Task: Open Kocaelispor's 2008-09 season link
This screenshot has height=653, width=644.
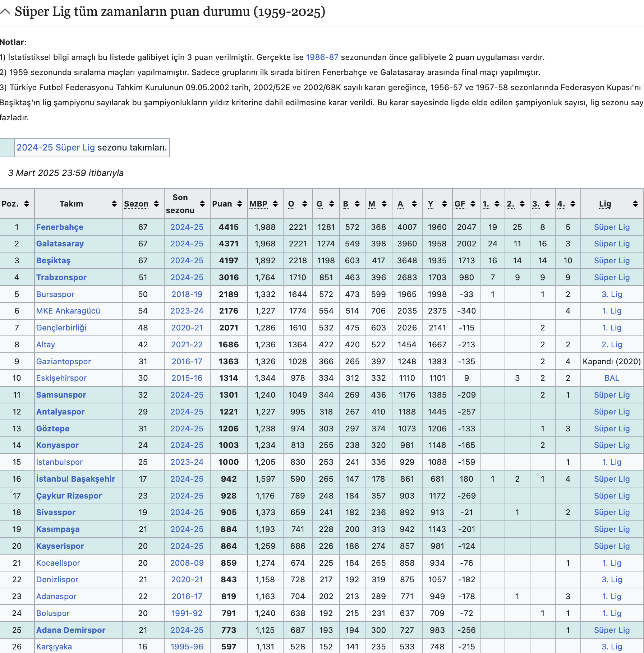Action: (x=187, y=563)
